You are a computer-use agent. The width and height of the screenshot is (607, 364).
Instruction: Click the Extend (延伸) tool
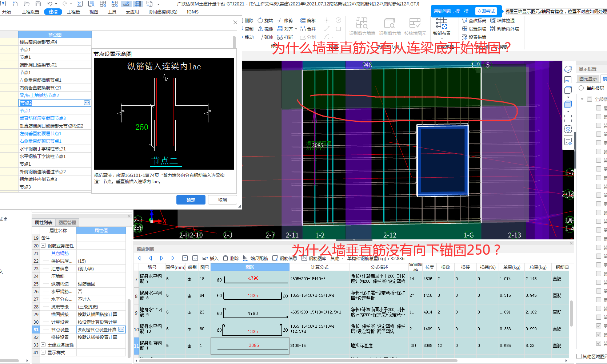click(x=265, y=37)
